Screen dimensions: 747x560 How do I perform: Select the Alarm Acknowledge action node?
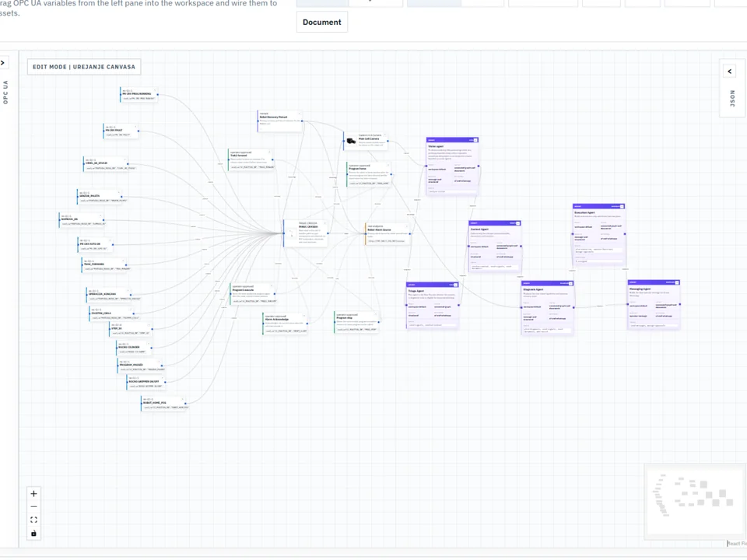pos(285,324)
